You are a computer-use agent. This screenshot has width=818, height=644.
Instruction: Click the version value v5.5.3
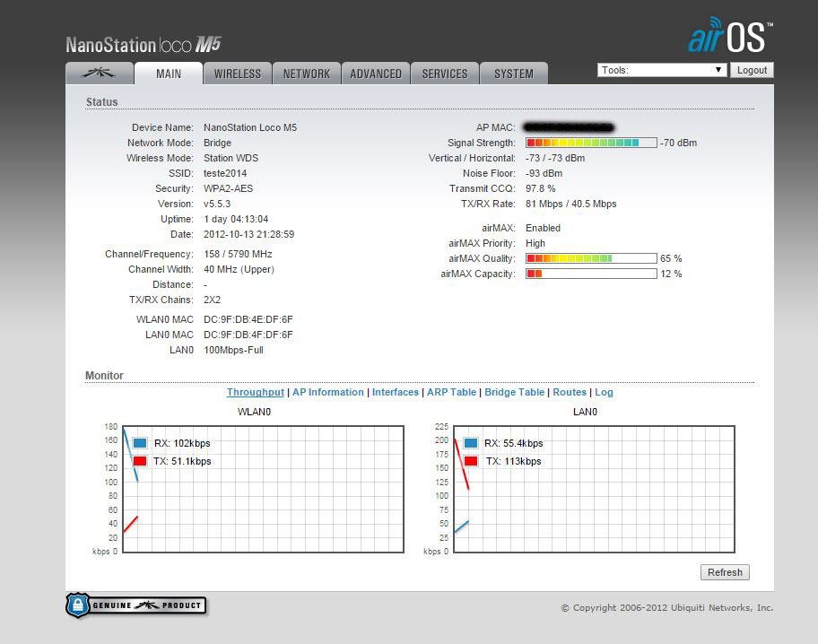216,204
